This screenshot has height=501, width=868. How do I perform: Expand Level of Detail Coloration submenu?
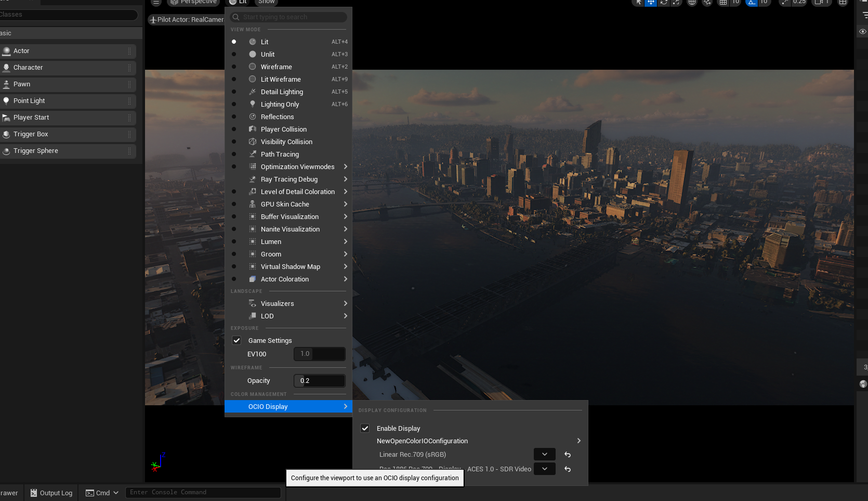pos(288,191)
